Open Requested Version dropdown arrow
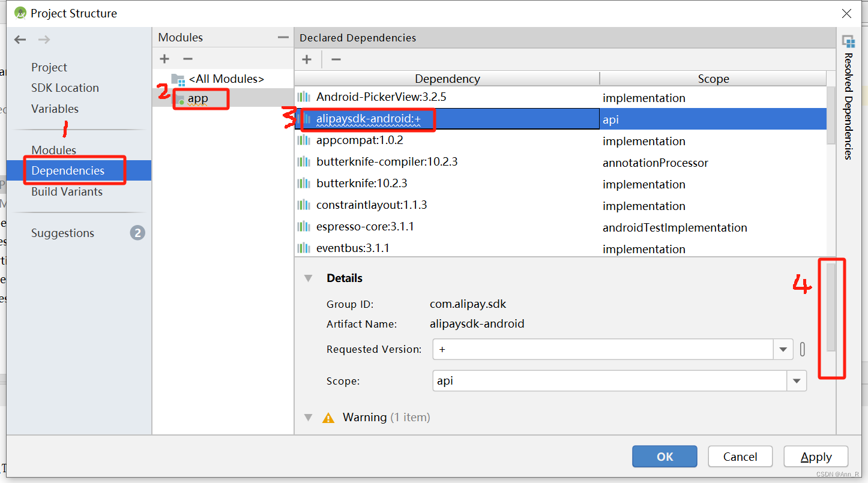The width and height of the screenshot is (868, 483). tap(783, 349)
